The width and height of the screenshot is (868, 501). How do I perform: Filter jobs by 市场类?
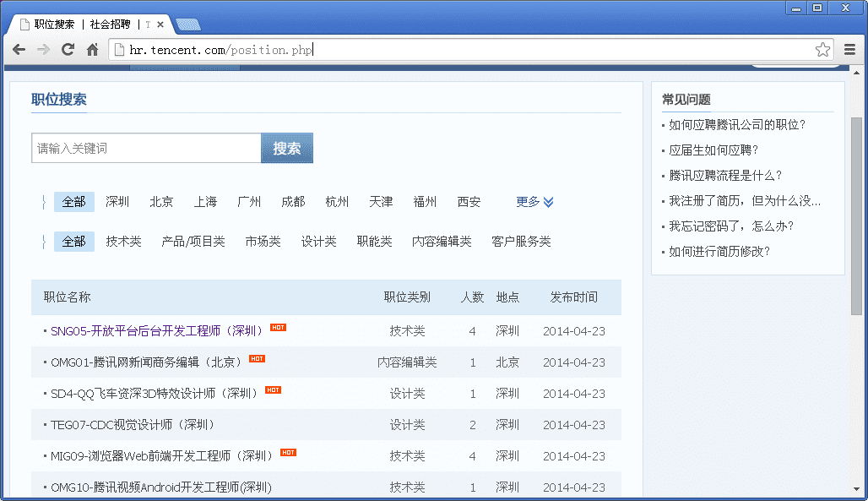(x=263, y=242)
